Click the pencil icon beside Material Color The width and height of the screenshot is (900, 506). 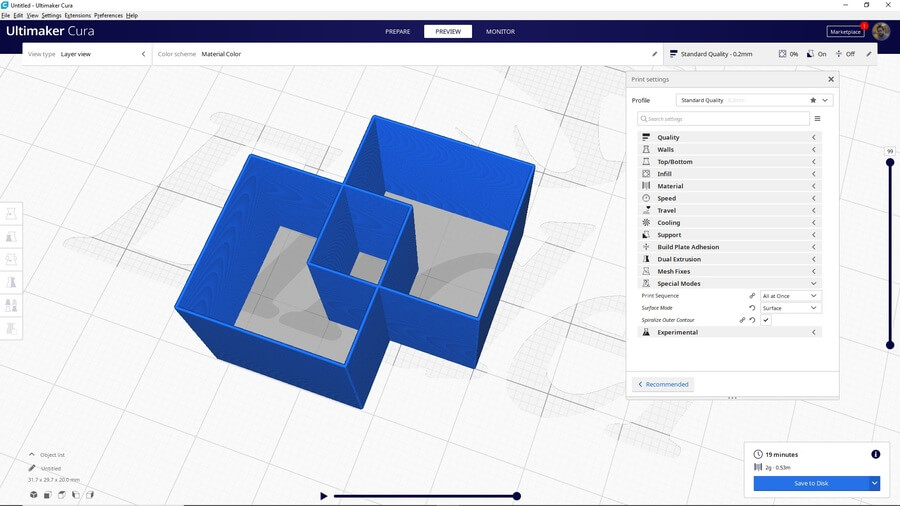654,54
